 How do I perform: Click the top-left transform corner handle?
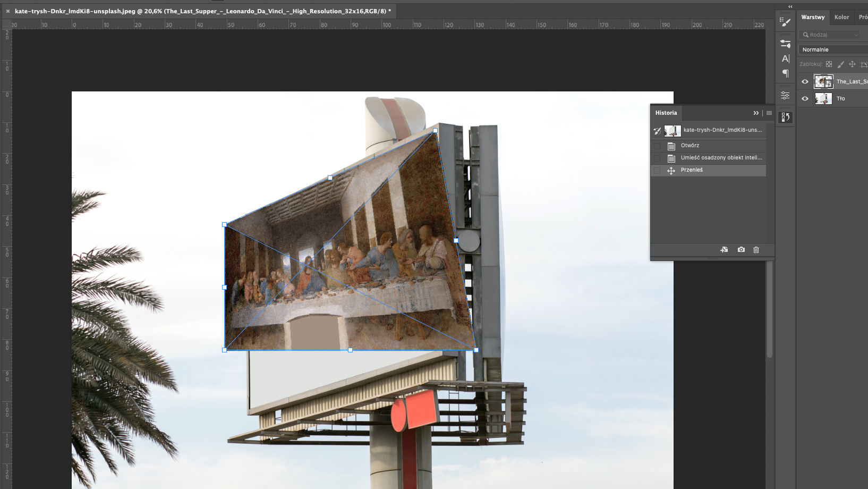point(224,225)
